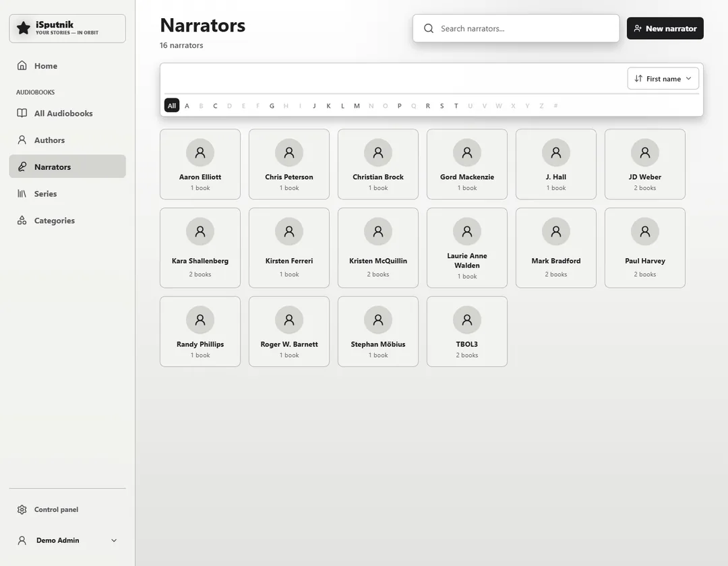
Task: Click Aaron Elliott's avatar icon
Action: click(200, 152)
